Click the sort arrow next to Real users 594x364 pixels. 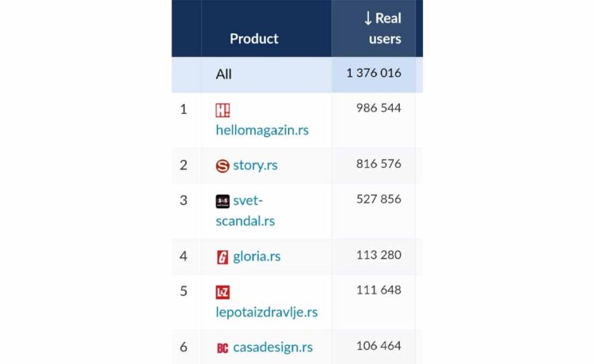[367, 18]
